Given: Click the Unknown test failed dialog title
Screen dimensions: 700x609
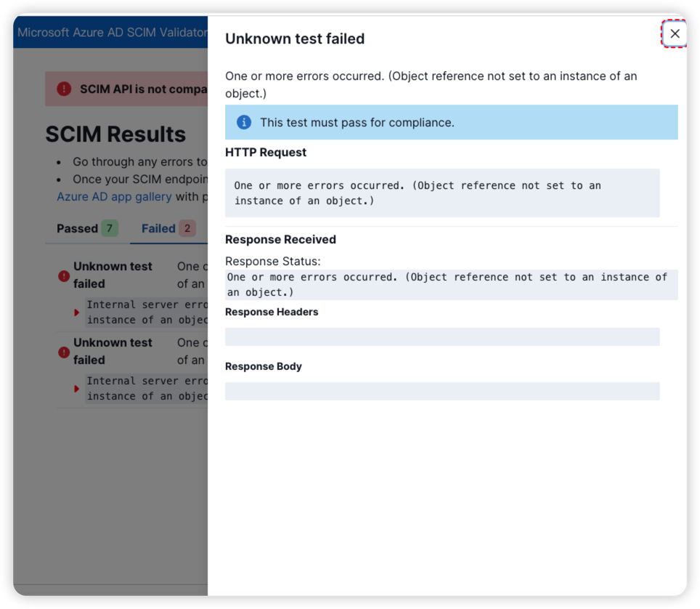Looking at the screenshot, I should pos(295,39).
